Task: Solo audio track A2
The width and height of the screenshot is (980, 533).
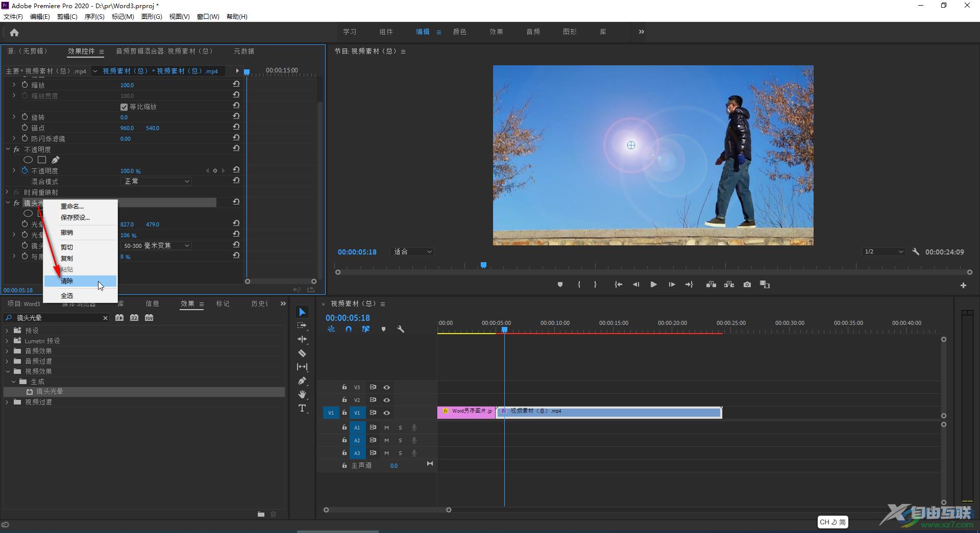Action: click(x=400, y=440)
